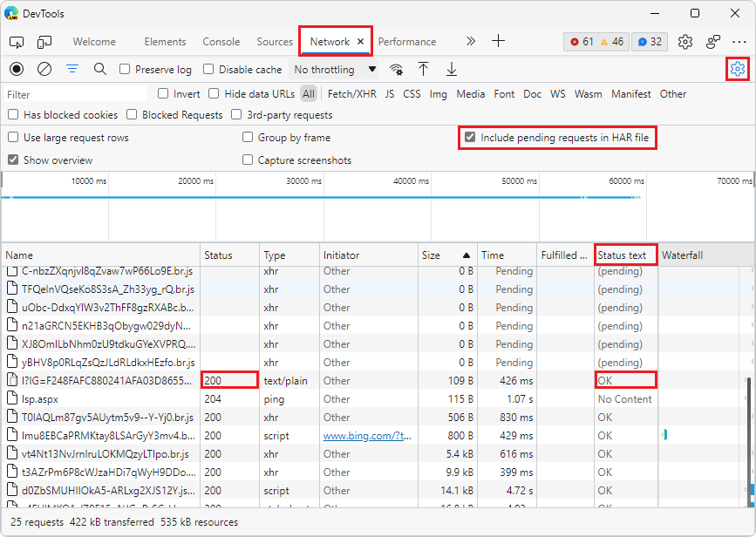756x537 pixels.
Task: Enable Preserve log checkbox
Action: (125, 70)
